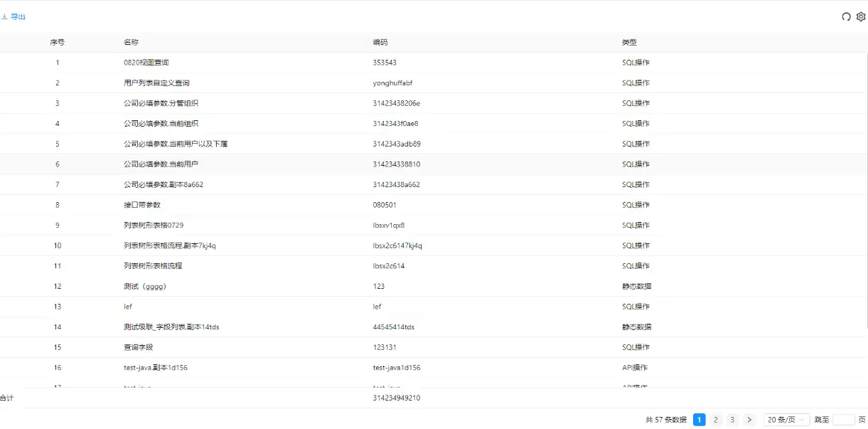
Task: Click code yonghuffabf cell
Action: (x=392, y=83)
